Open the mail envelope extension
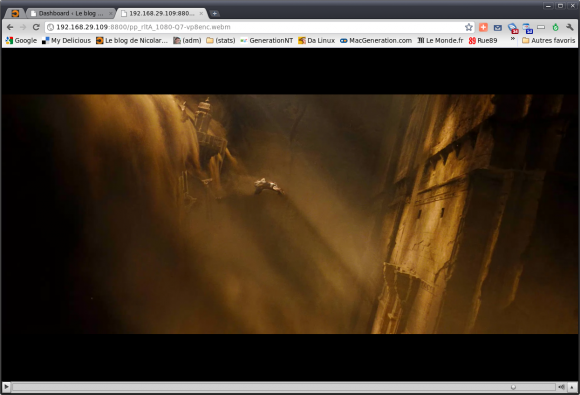Screen dimensions: 580x395 point(498,27)
